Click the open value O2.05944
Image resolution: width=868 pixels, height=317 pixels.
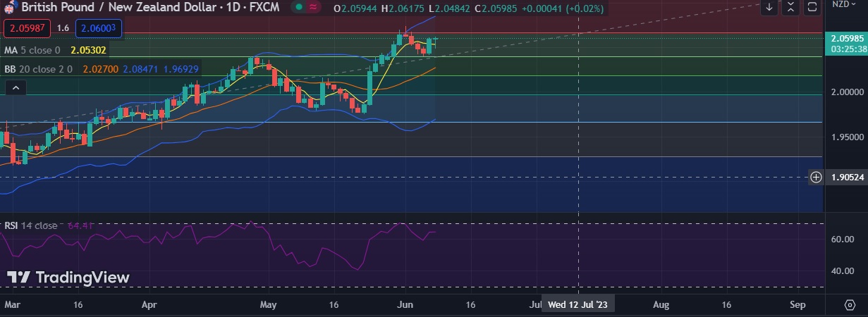click(356, 8)
